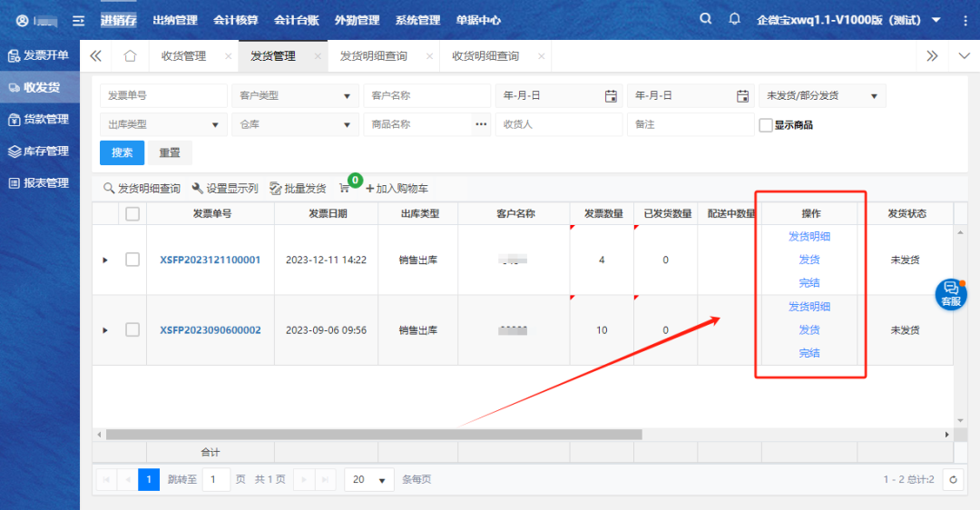Click the 客服 customer service floating icon
980x510 pixels.
950,294
